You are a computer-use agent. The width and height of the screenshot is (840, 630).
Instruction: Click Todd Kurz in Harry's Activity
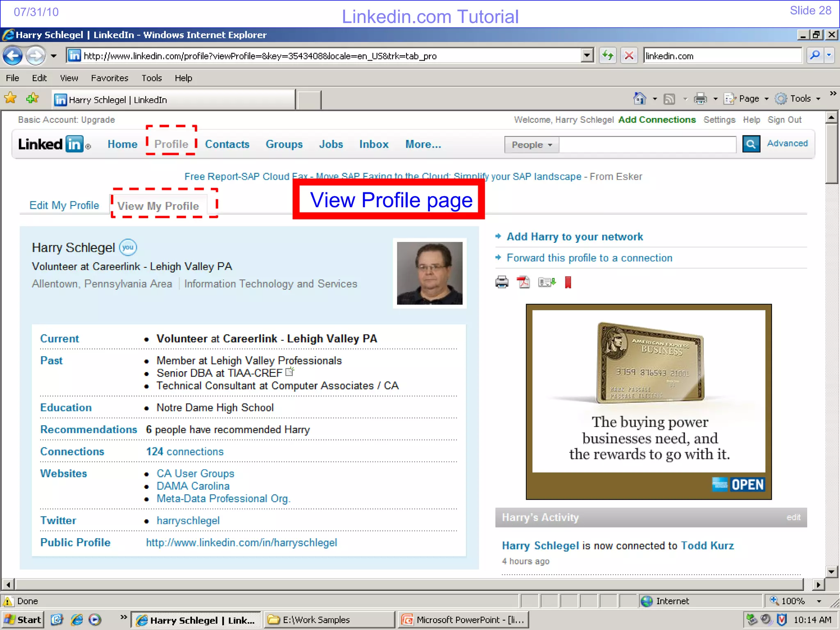[x=707, y=546]
